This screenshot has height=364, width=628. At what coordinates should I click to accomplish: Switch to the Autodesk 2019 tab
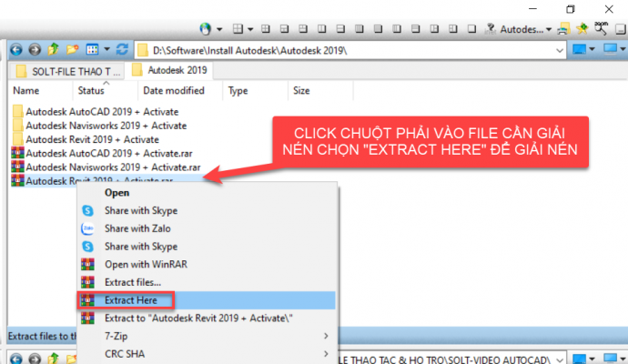pos(169,70)
